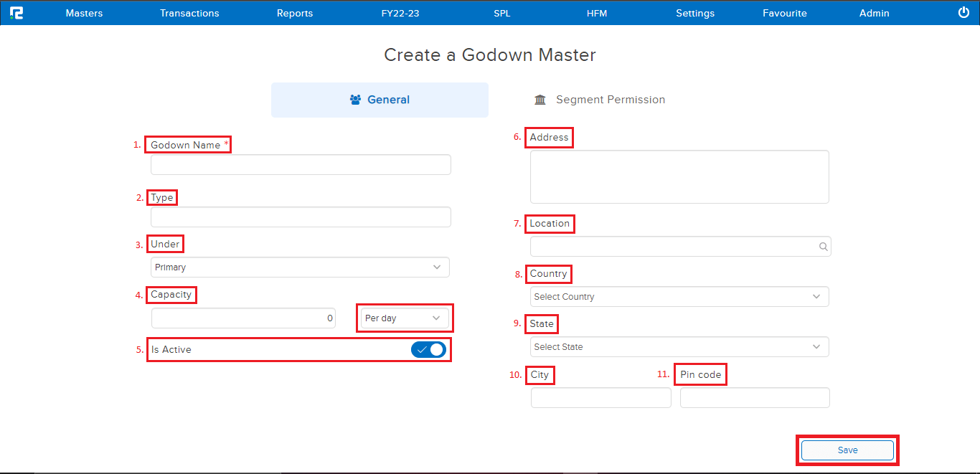The width and height of the screenshot is (980, 474).
Task: Click the City input field
Action: point(600,398)
